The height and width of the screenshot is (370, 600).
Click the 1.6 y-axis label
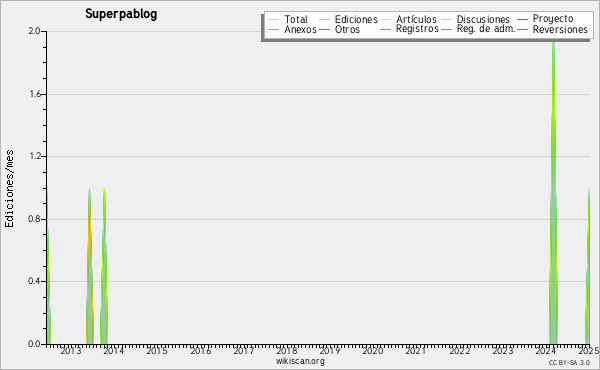35,94
